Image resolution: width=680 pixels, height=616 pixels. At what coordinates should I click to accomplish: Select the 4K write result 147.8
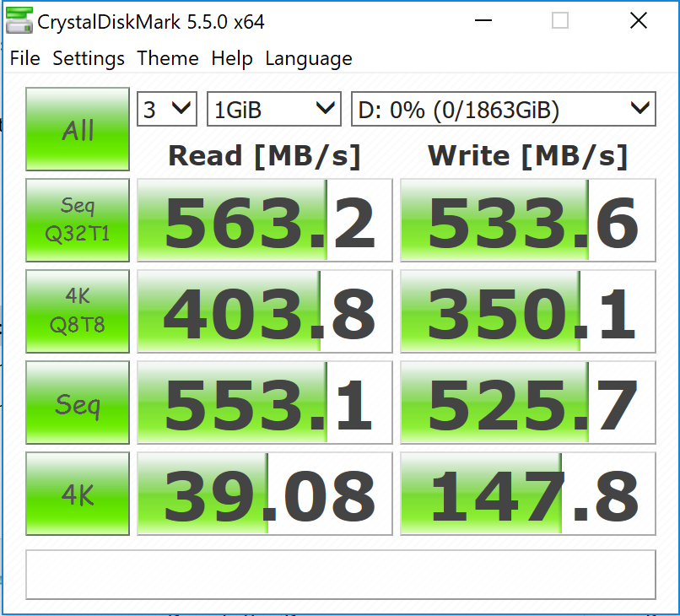(528, 494)
